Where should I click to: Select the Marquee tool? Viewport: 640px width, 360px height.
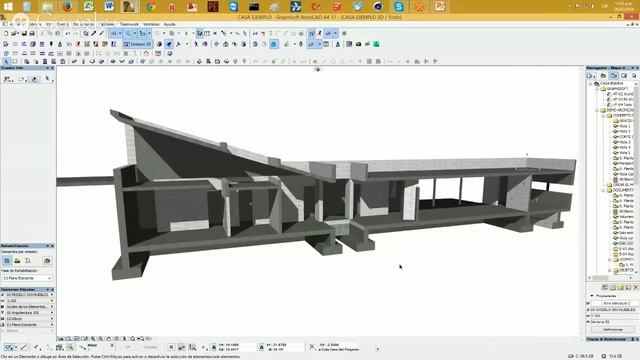tap(15, 61)
